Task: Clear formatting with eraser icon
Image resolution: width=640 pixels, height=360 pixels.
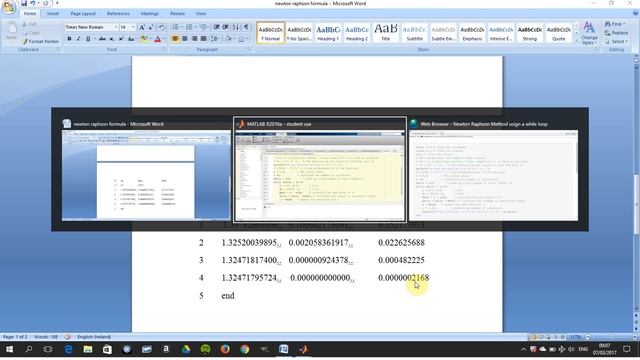Action: click(x=162, y=27)
